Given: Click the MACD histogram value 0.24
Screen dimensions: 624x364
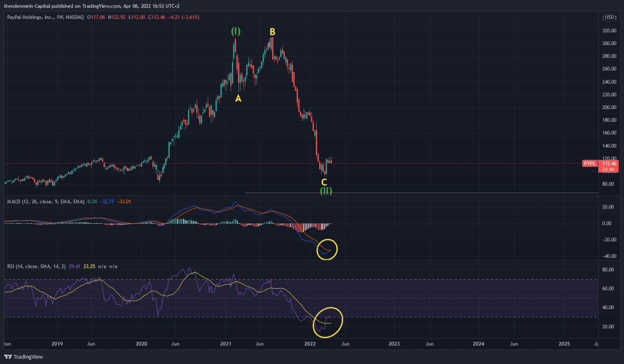Looking at the screenshot, I should 92,201.
